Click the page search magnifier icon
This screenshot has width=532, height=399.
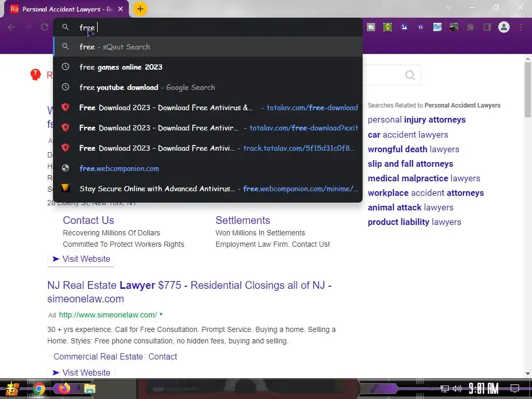[x=410, y=75]
